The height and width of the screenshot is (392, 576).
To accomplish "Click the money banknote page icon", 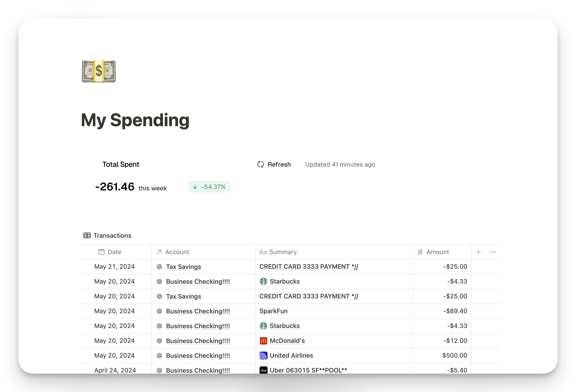I will [99, 71].
